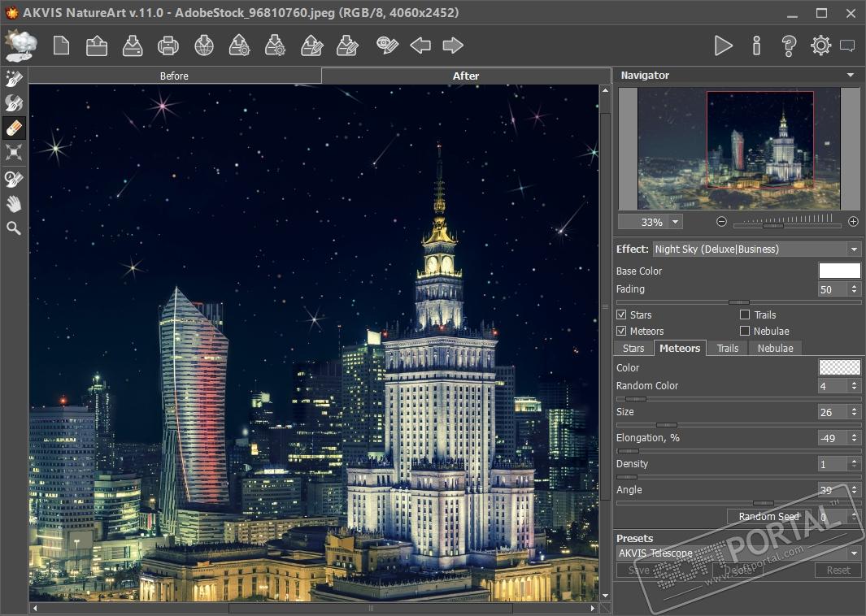Select the Zoom magnifier tool
The width and height of the screenshot is (866, 616).
14,228
